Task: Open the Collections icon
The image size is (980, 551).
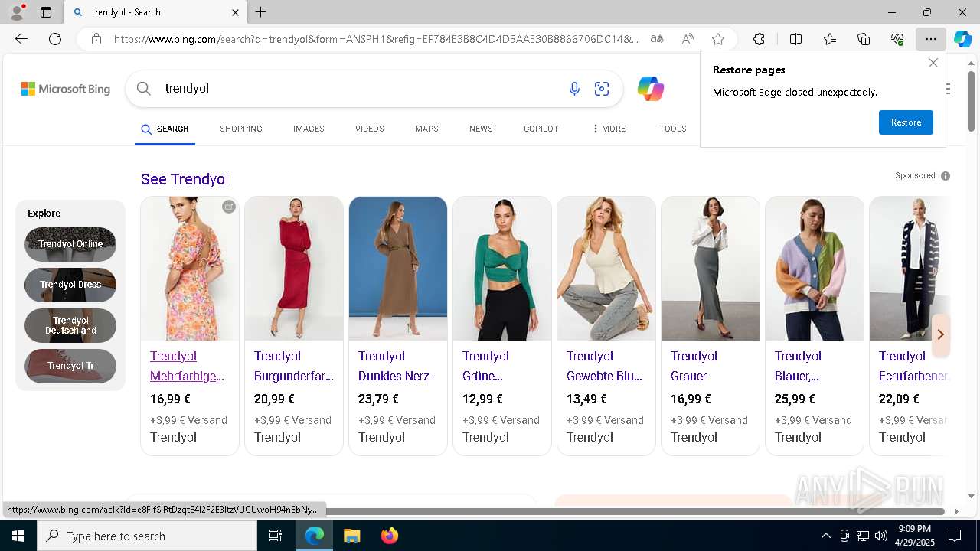Action: (x=864, y=39)
